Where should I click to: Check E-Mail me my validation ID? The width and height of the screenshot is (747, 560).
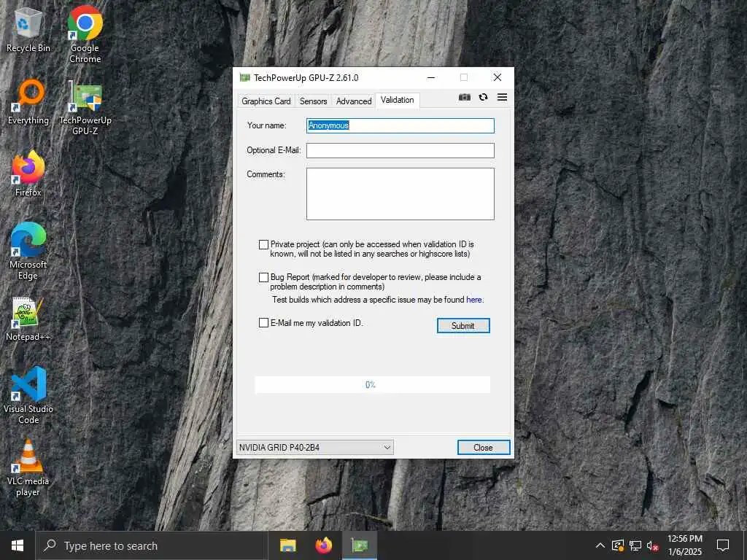coord(263,323)
